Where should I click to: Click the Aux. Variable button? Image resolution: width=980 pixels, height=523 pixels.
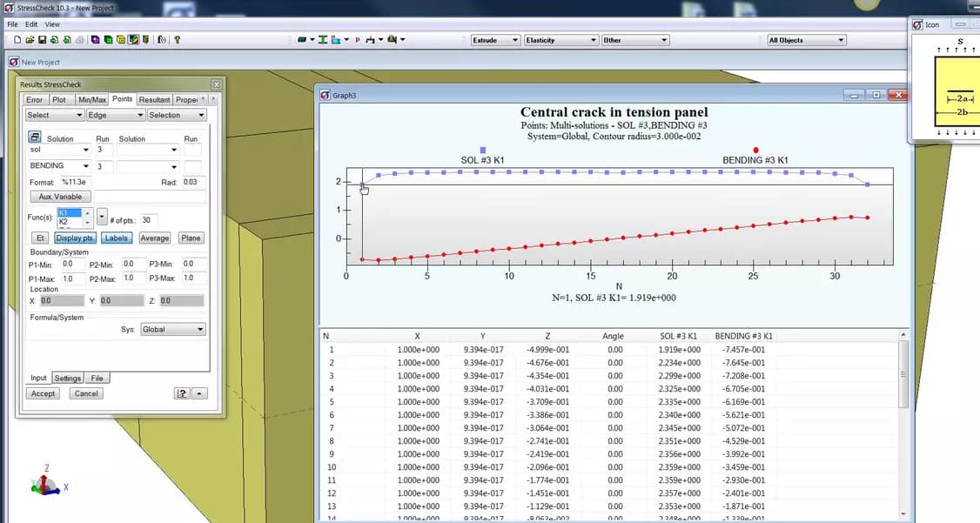click(x=60, y=197)
